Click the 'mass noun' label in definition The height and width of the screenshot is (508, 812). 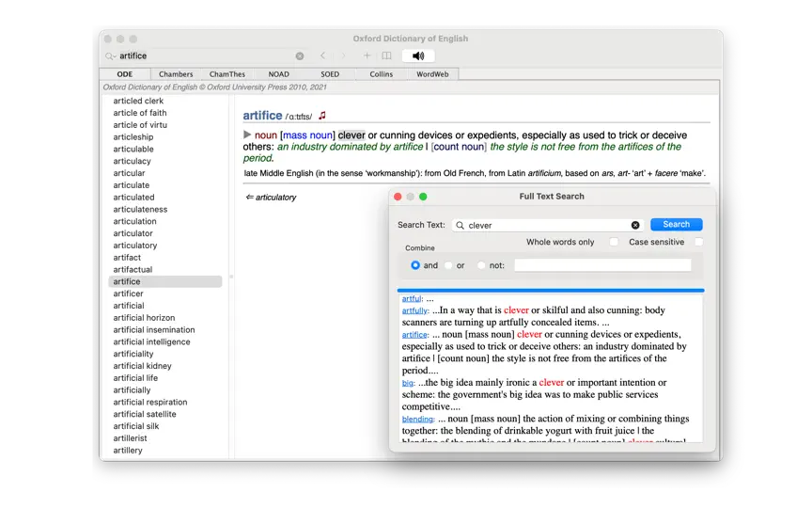(x=308, y=135)
